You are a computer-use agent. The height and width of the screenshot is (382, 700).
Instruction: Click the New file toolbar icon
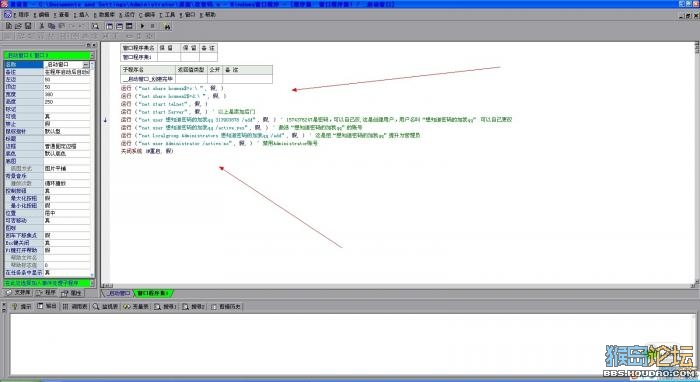coord(8,26)
